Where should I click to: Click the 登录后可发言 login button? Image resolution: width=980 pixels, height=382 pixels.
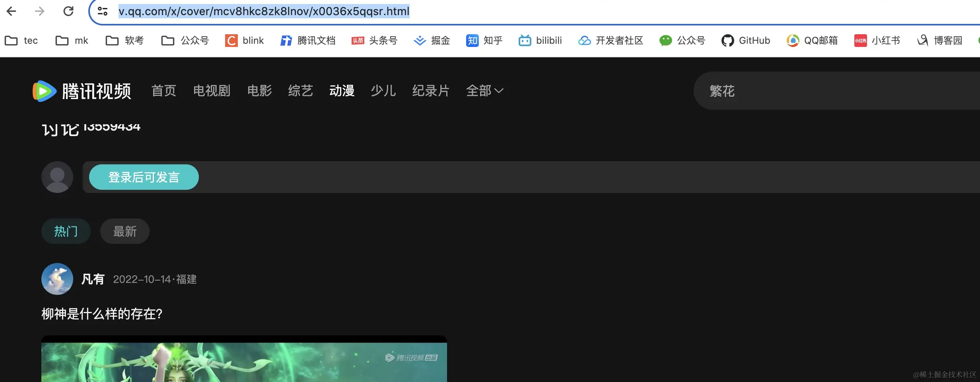[x=144, y=177]
